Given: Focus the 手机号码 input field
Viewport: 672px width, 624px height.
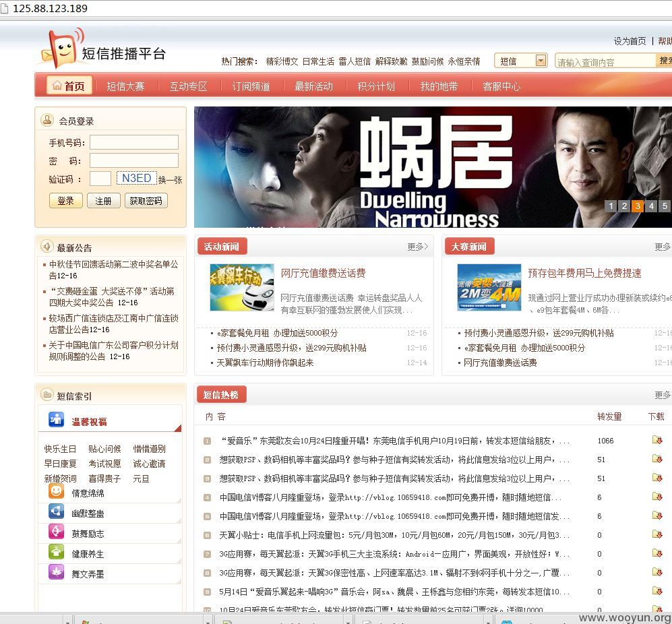Looking at the screenshot, I should click(133, 142).
